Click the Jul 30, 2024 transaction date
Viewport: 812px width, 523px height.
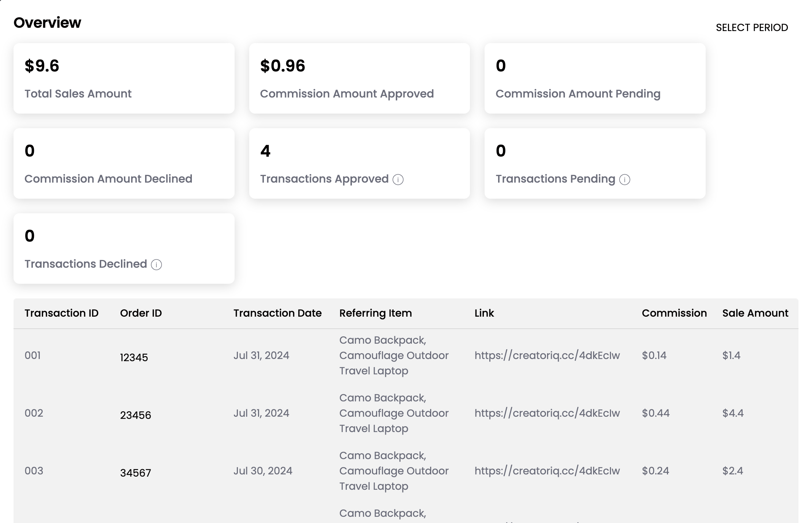coord(263,471)
